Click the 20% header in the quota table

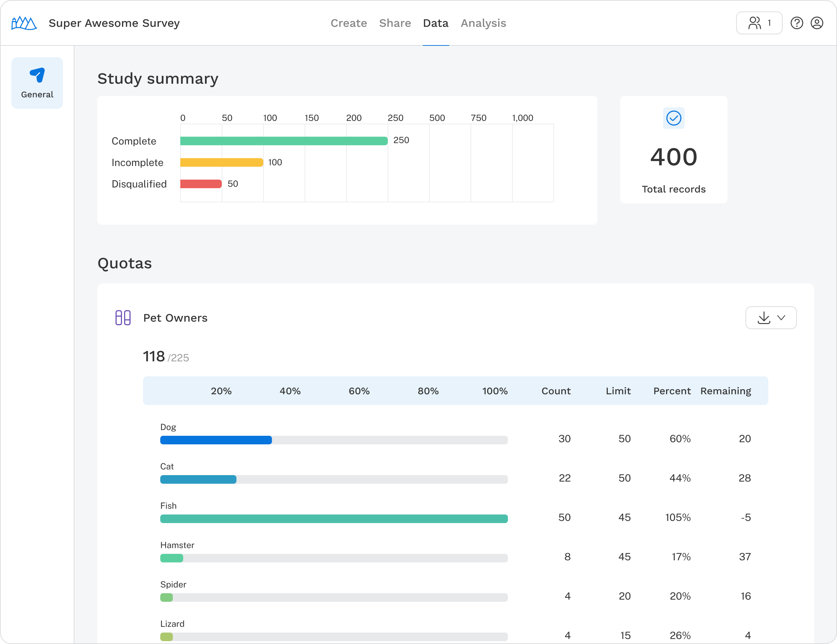point(221,391)
